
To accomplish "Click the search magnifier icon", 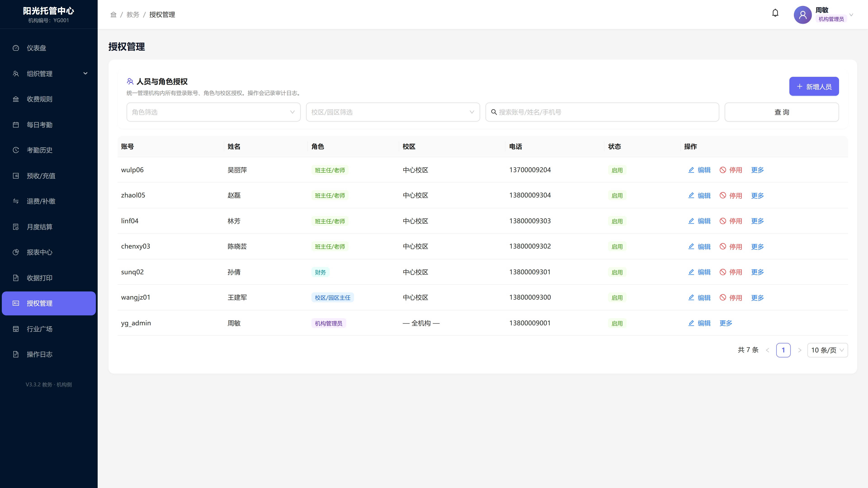I will pyautogui.click(x=494, y=112).
